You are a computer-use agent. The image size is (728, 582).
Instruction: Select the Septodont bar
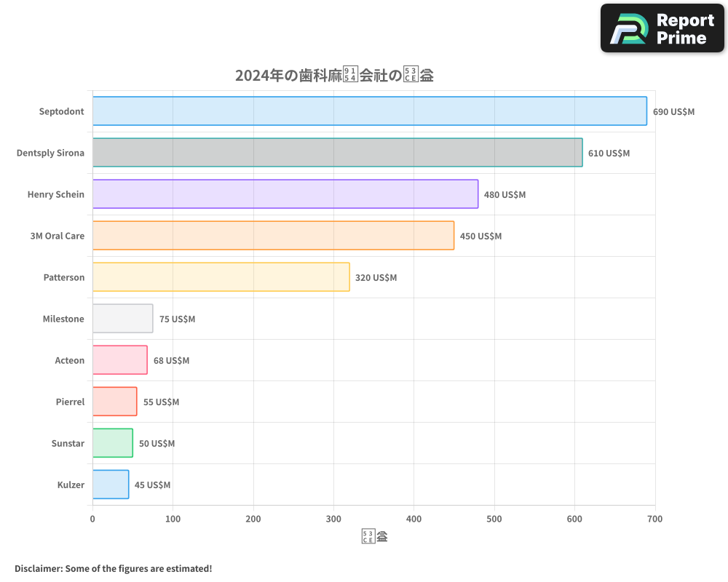364,111
